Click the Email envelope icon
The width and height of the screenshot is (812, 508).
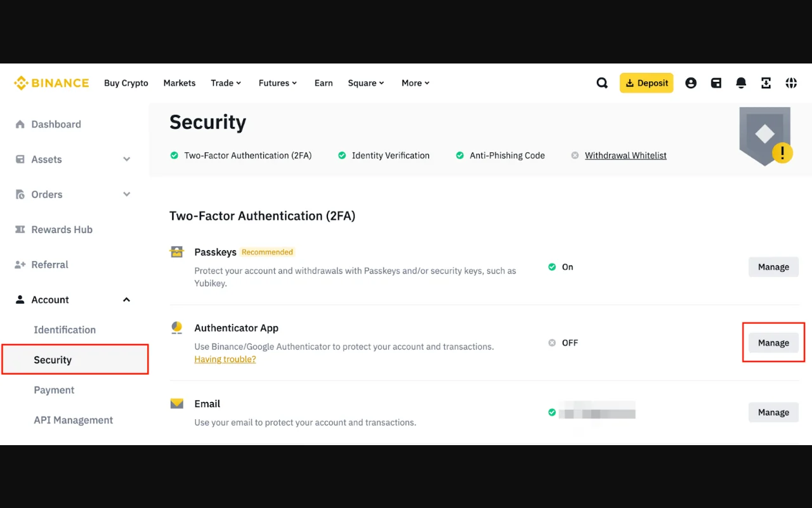(176, 404)
